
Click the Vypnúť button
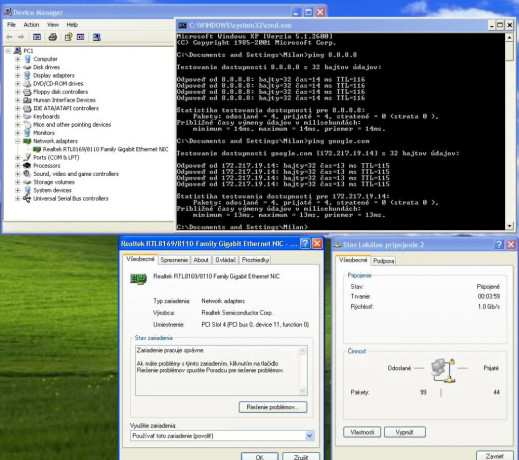point(405,432)
